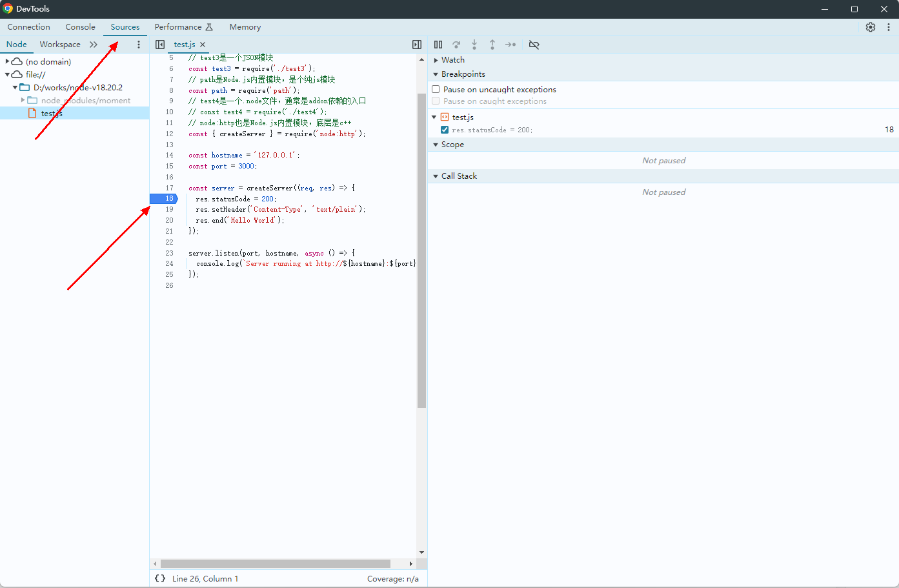The height and width of the screenshot is (588, 899).
Task: Enable pause on uncaught exceptions
Action: point(436,90)
